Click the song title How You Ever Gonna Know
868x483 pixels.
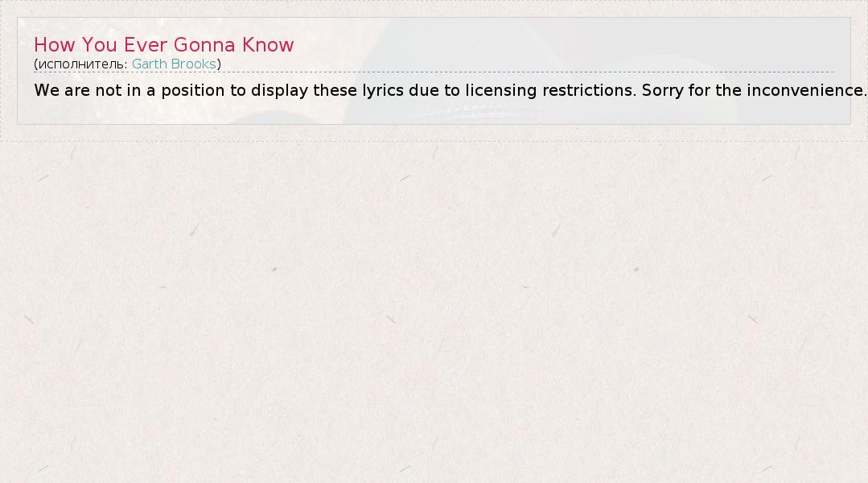[x=164, y=45]
